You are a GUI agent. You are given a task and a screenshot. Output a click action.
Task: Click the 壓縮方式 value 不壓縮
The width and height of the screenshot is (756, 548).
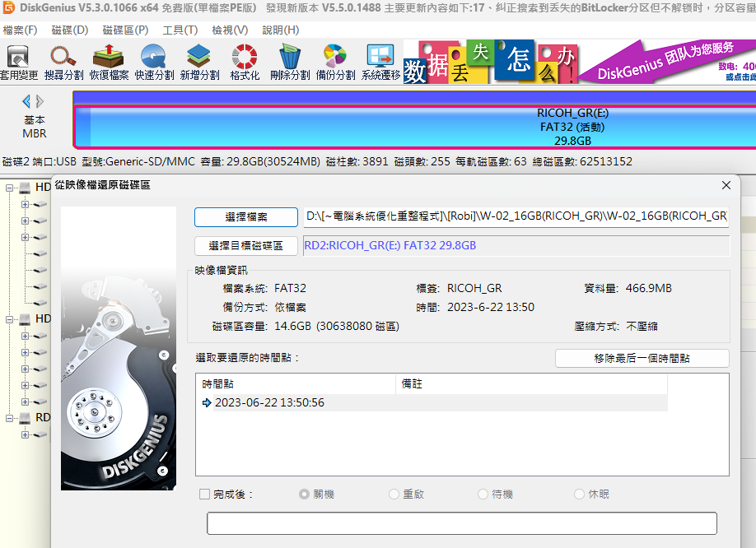[642, 326]
